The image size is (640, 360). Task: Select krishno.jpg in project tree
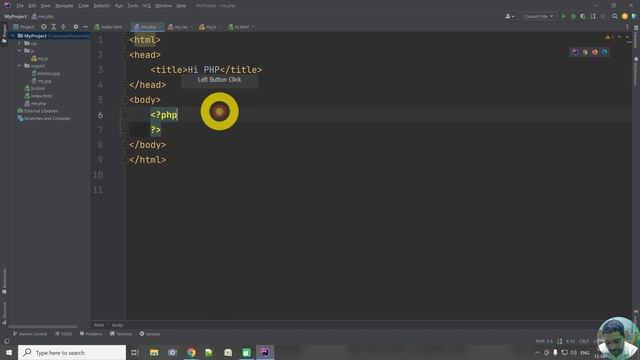[46, 73]
